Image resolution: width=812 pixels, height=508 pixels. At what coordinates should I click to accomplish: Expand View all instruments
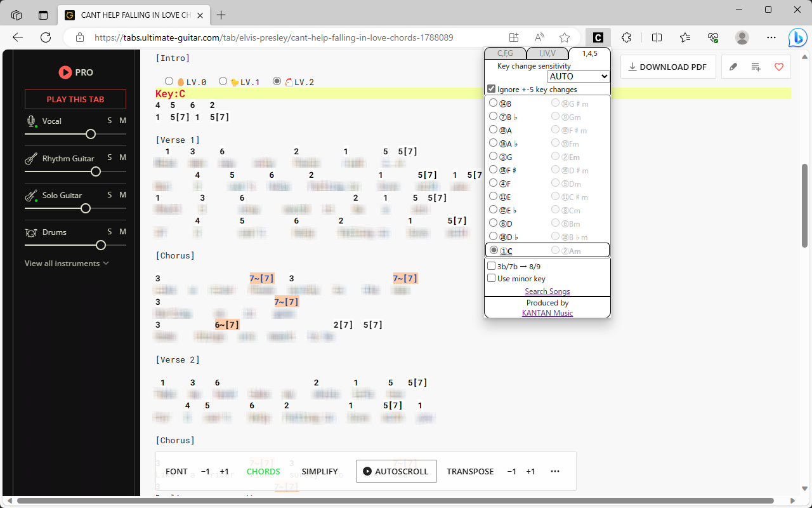[67, 263]
